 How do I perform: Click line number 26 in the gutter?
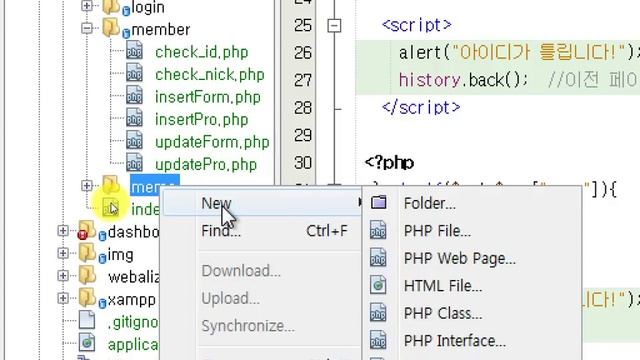(302, 53)
